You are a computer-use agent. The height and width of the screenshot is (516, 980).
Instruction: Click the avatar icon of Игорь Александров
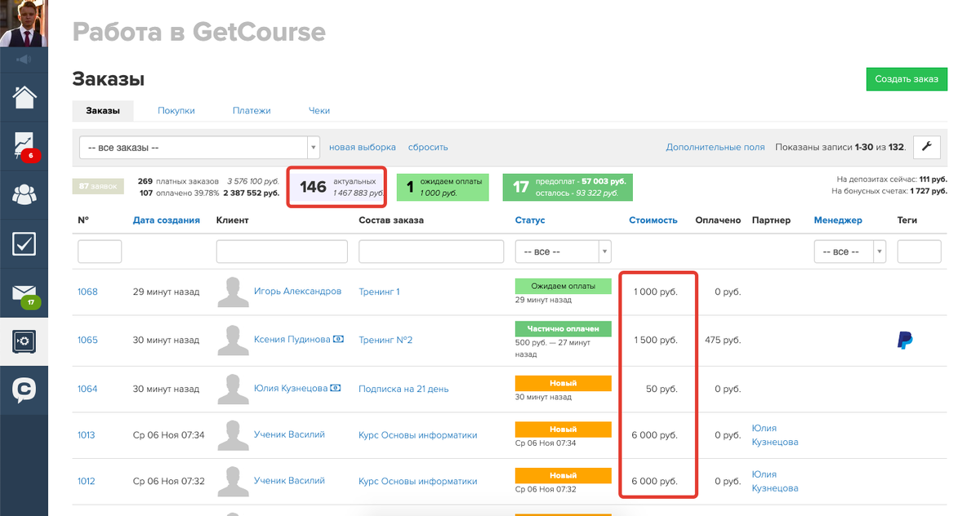[x=233, y=292]
